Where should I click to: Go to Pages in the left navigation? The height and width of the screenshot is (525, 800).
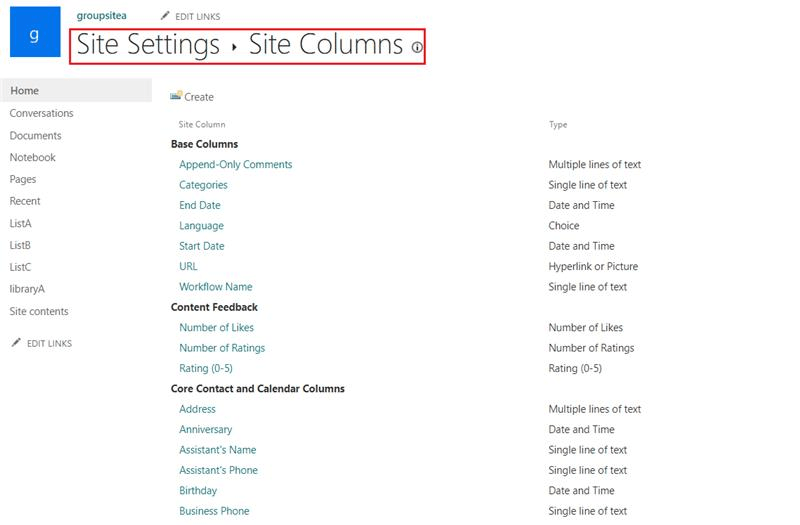coord(23,180)
